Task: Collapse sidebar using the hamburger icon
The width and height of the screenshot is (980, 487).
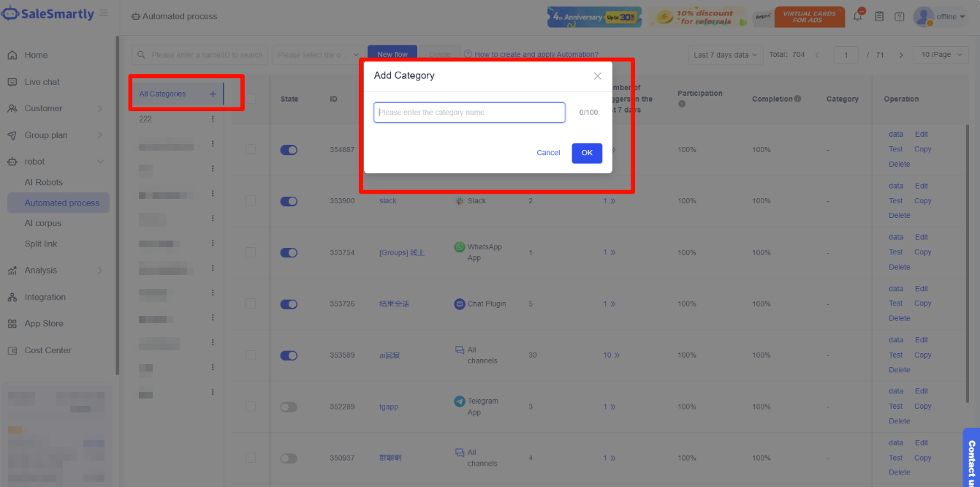Action: [104, 13]
